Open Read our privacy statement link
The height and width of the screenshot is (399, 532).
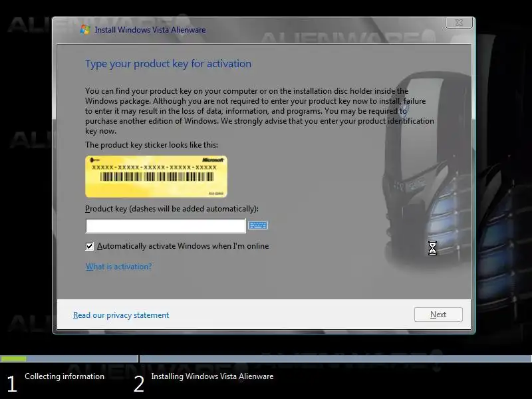[121, 315]
